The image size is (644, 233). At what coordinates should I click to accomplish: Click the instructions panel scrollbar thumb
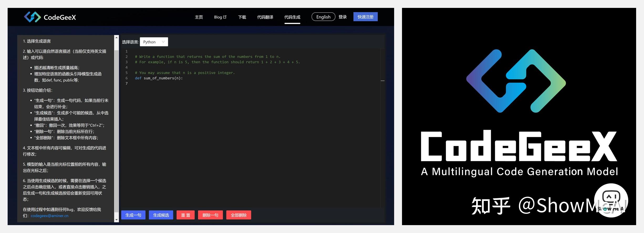[x=117, y=131]
